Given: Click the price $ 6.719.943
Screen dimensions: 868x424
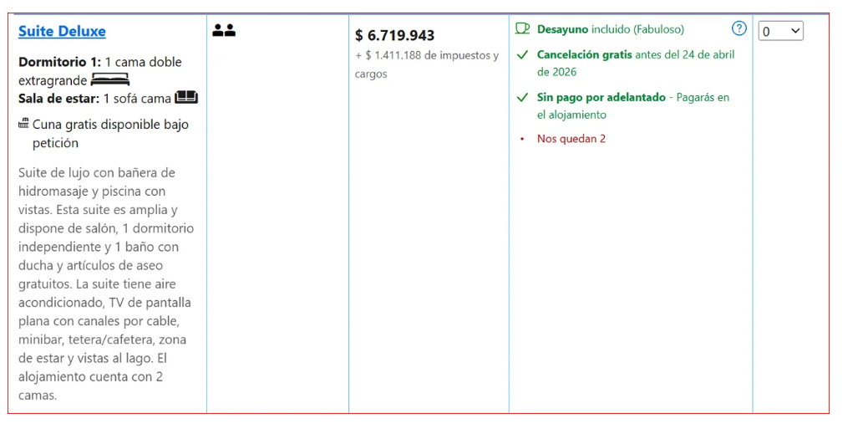Looking at the screenshot, I should [x=394, y=35].
